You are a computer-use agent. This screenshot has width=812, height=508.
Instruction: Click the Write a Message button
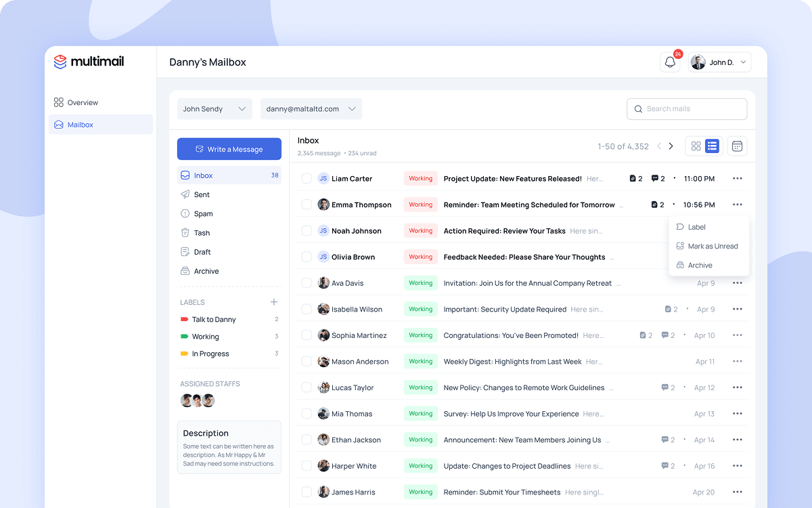[229, 148]
